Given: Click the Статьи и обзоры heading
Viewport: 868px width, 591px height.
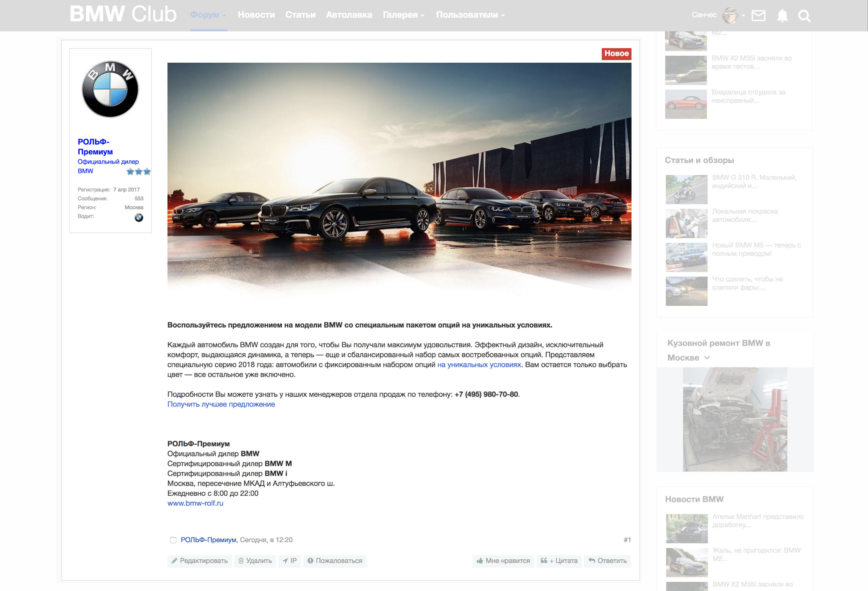Looking at the screenshot, I should (699, 160).
